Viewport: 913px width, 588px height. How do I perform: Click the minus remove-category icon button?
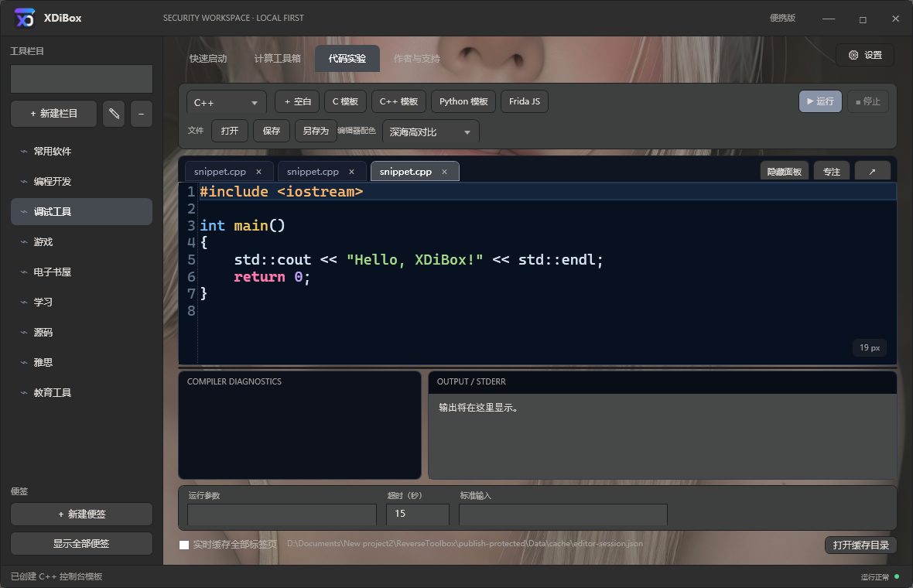click(x=142, y=114)
